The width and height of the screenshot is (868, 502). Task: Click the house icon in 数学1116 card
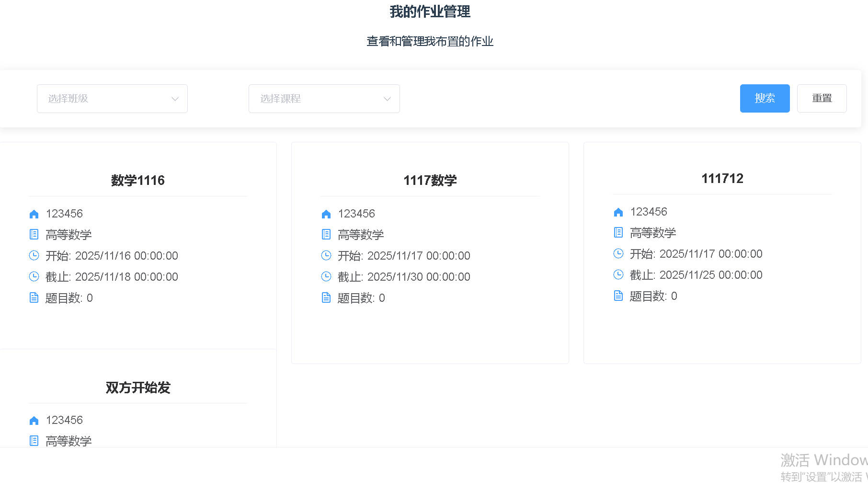pos(34,214)
